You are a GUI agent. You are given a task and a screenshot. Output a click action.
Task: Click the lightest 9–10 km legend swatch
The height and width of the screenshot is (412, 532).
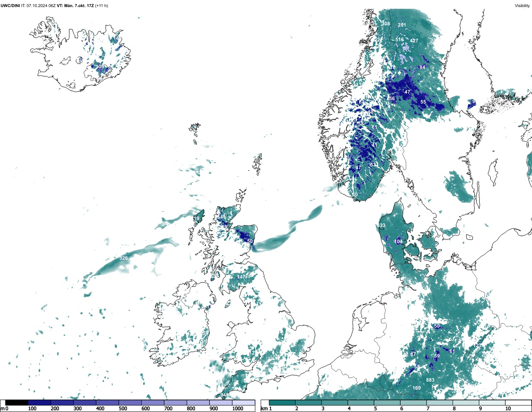tap(493, 402)
